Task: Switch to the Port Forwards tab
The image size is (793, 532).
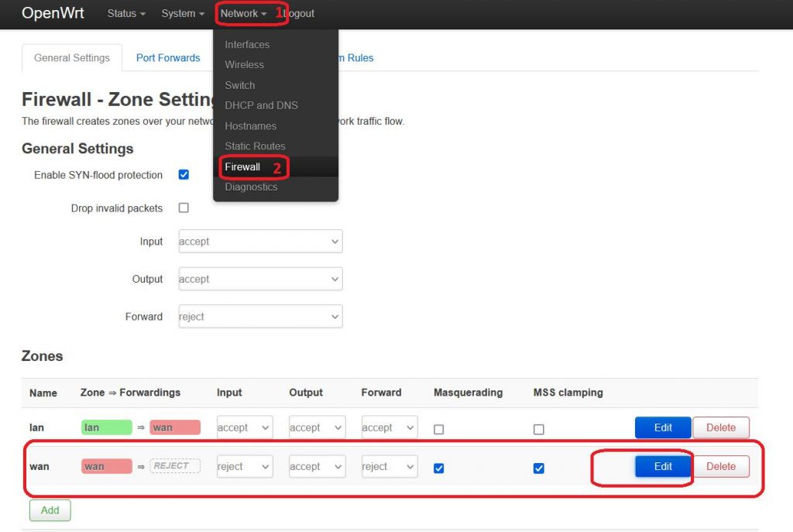Action: point(168,57)
